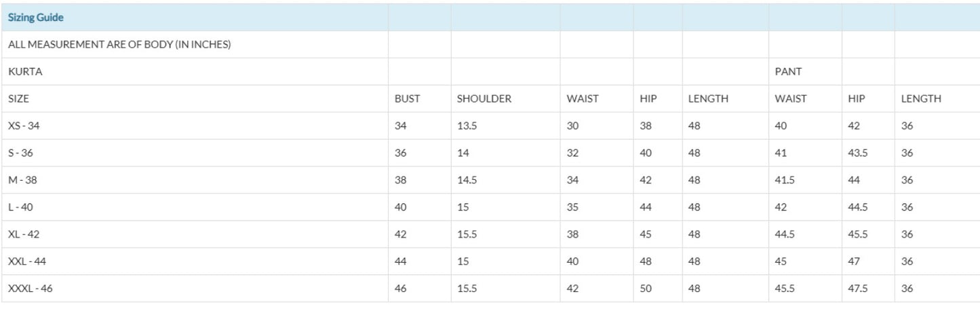This screenshot has width=980, height=311.
Task: Select the XS - 34 size row label
Action: coord(24,126)
